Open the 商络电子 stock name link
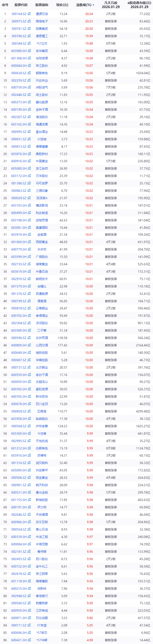 pos(42,21)
